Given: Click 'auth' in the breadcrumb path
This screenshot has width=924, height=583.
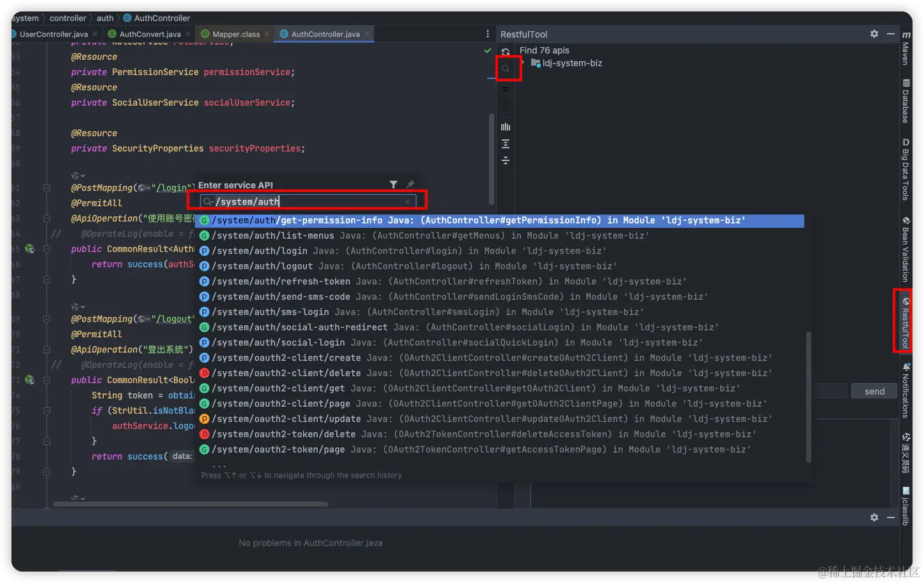Looking at the screenshot, I should click(x=105, y=18).
